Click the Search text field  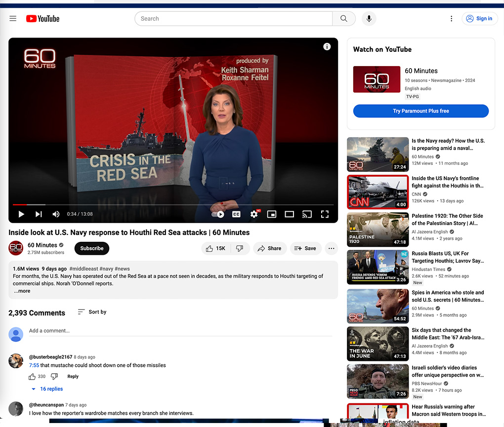234,19
